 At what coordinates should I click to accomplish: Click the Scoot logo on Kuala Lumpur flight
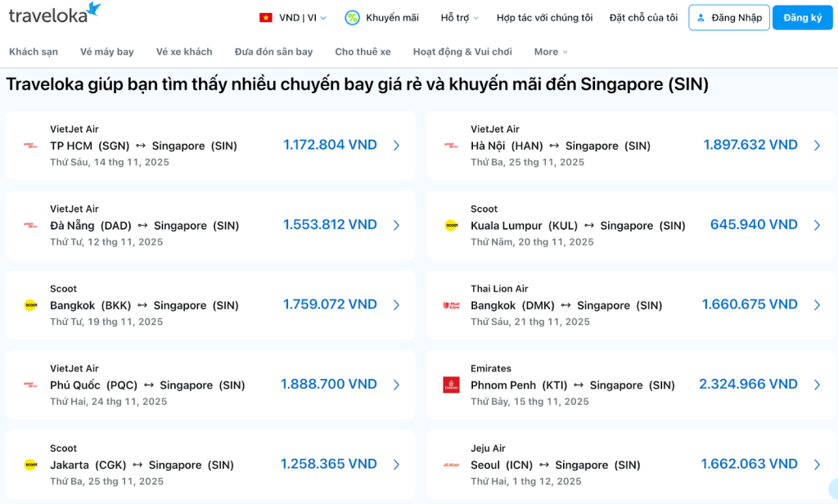click(x=451, y=225)
